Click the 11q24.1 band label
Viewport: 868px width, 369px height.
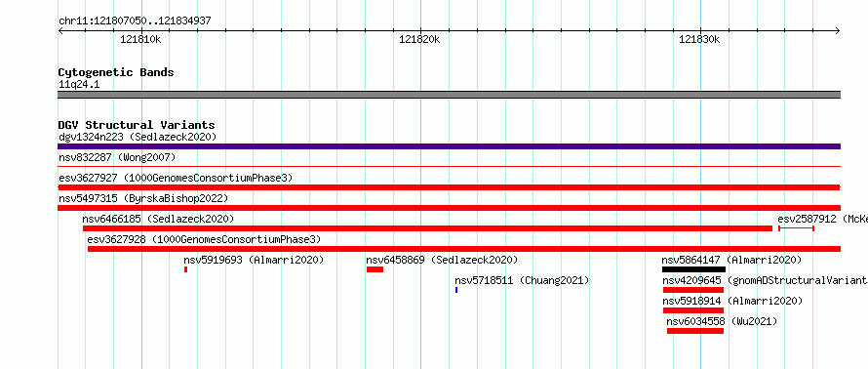(79, 85)
